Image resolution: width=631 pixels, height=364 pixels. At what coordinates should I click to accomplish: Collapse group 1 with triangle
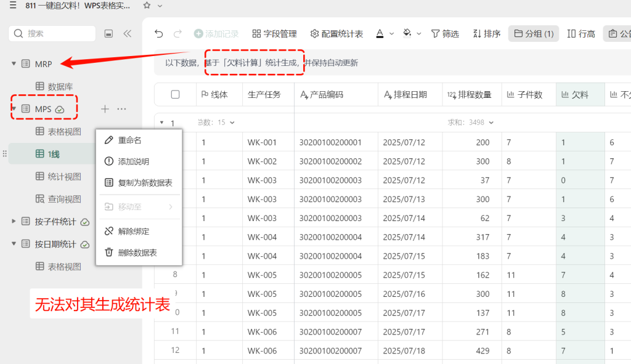(162, 123)
